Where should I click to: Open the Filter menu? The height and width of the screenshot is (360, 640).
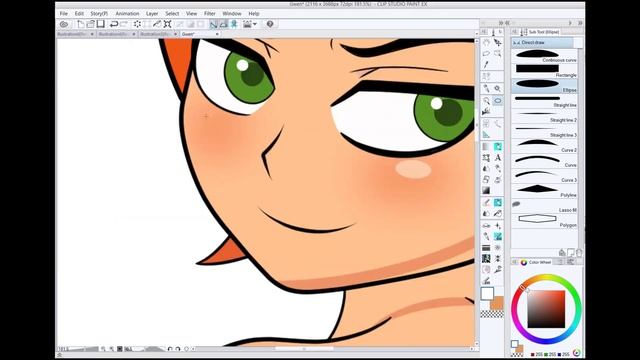(x=210, y=13)
